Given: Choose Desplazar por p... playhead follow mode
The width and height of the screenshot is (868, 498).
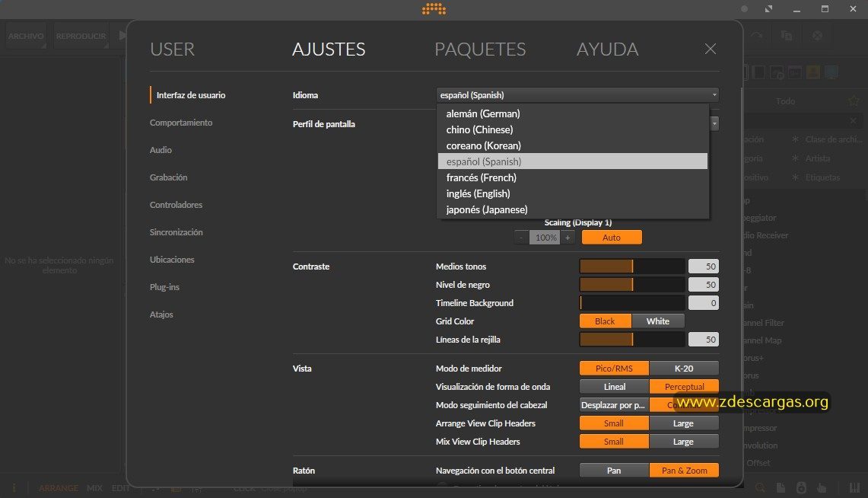Looking at the screenshot, I should click(614, 404).
